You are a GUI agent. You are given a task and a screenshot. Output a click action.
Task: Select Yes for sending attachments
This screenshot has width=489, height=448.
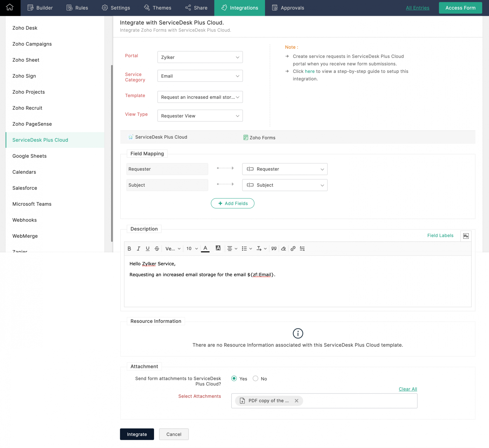point(234,379)
